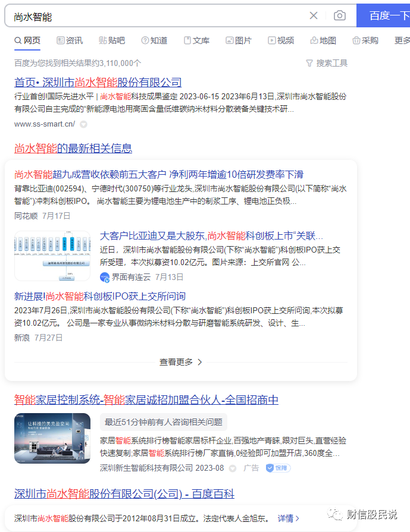
Task: Click the 界面有连云 source avatar icon
Action: tap(105, 278)
